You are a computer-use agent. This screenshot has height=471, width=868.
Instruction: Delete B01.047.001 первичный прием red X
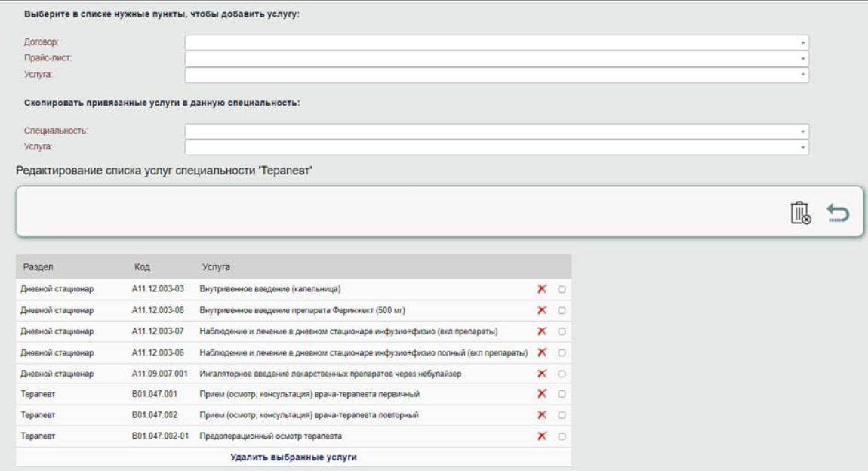coord(542,393)
